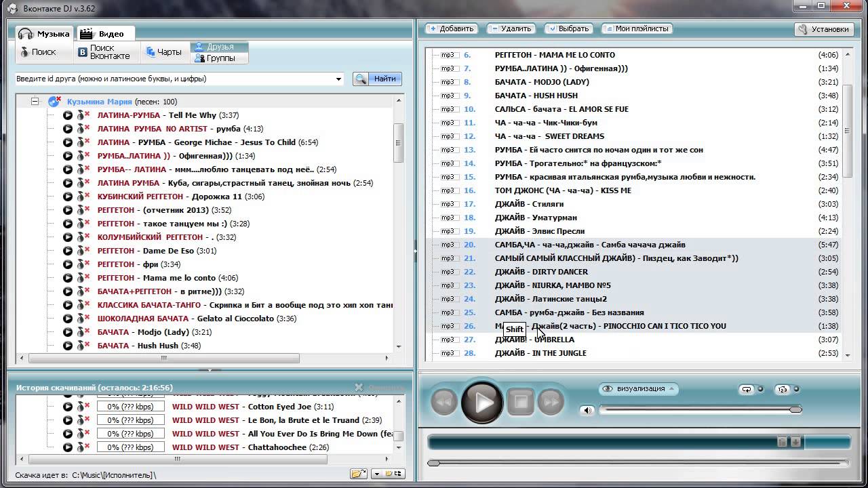Viewport: 868px width, 488px height.
Task: Adjust the volume slider handle
Action: [795, 409]
